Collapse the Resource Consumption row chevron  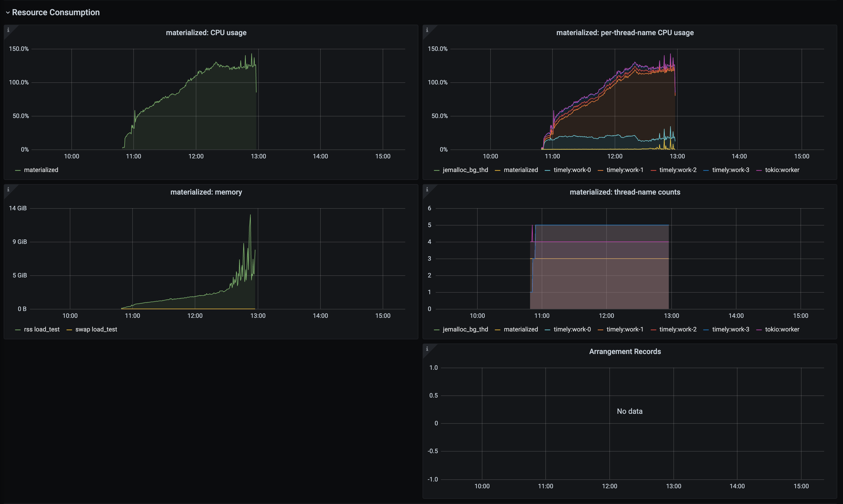click(x=7, y=13)
